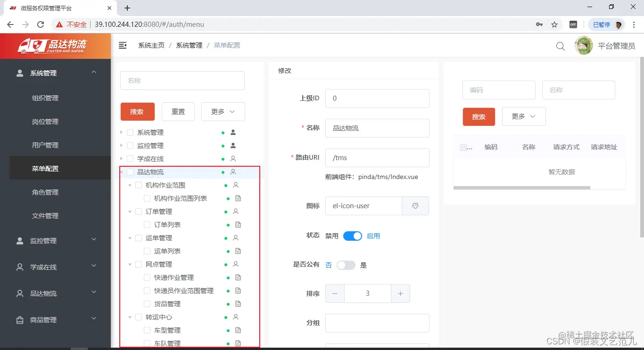Collapse the 转运中心 tree node
The height and width of the screenshot is (350, 644).
coord(130,317)
